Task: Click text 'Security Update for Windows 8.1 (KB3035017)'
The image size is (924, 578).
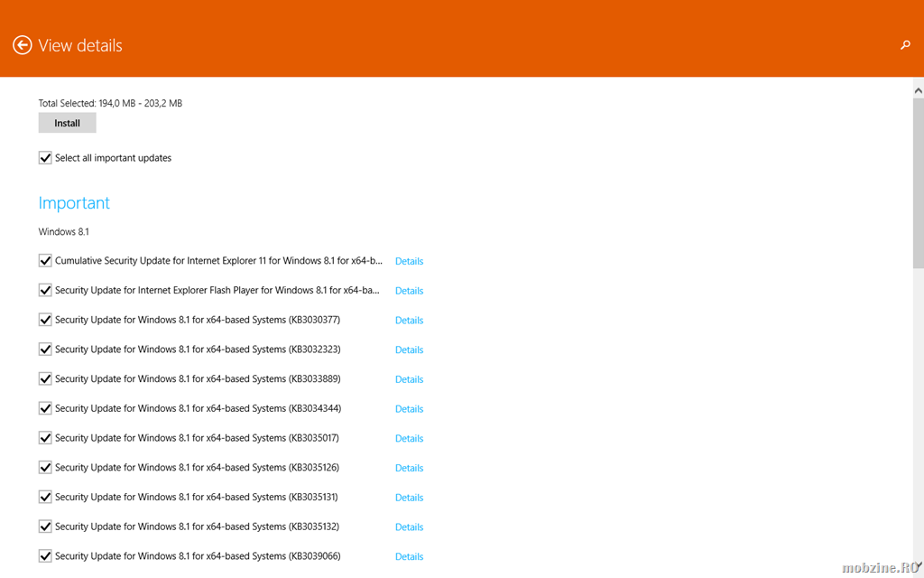Action: point(197,438)
